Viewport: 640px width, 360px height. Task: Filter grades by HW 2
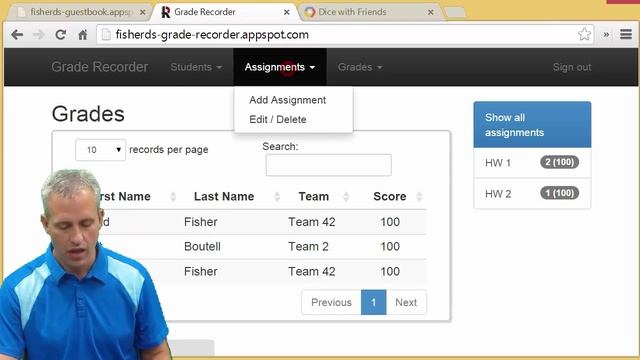pos(532,193)
